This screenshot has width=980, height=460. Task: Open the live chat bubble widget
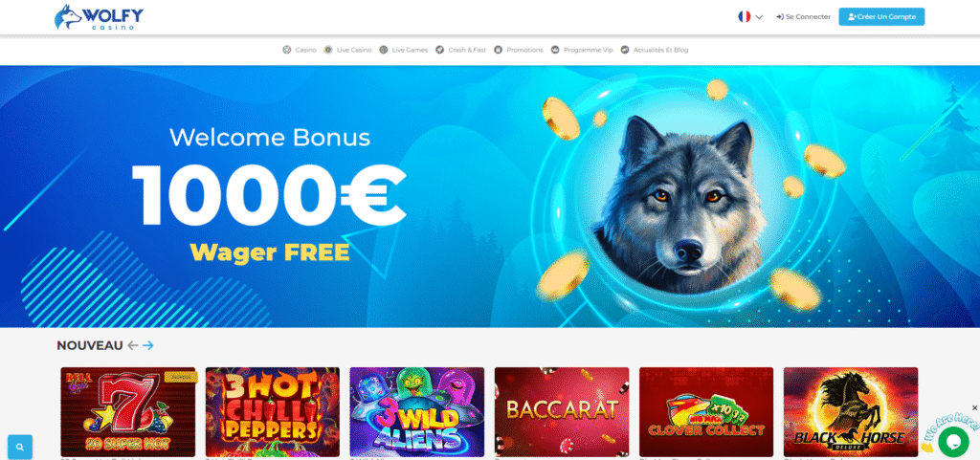[x=953, y=441]
